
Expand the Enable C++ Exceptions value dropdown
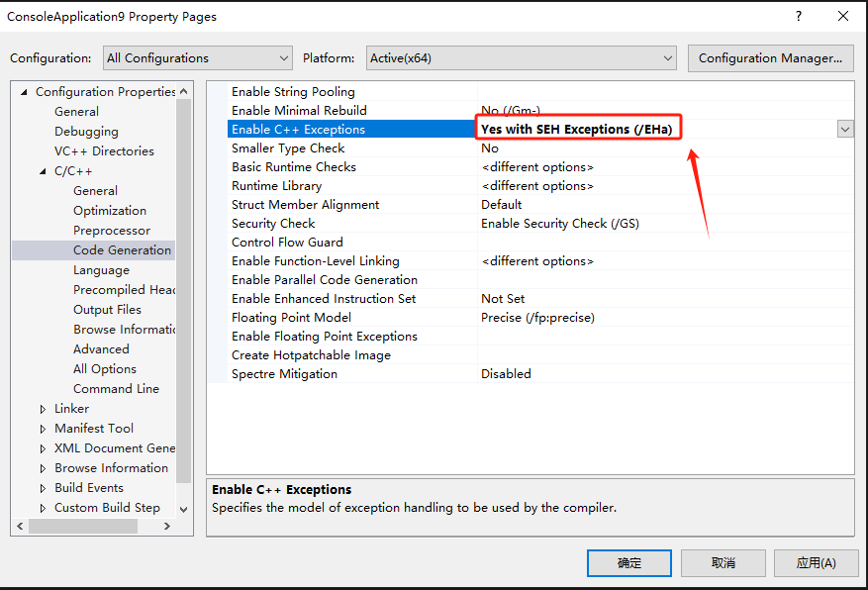coord(844,129)
